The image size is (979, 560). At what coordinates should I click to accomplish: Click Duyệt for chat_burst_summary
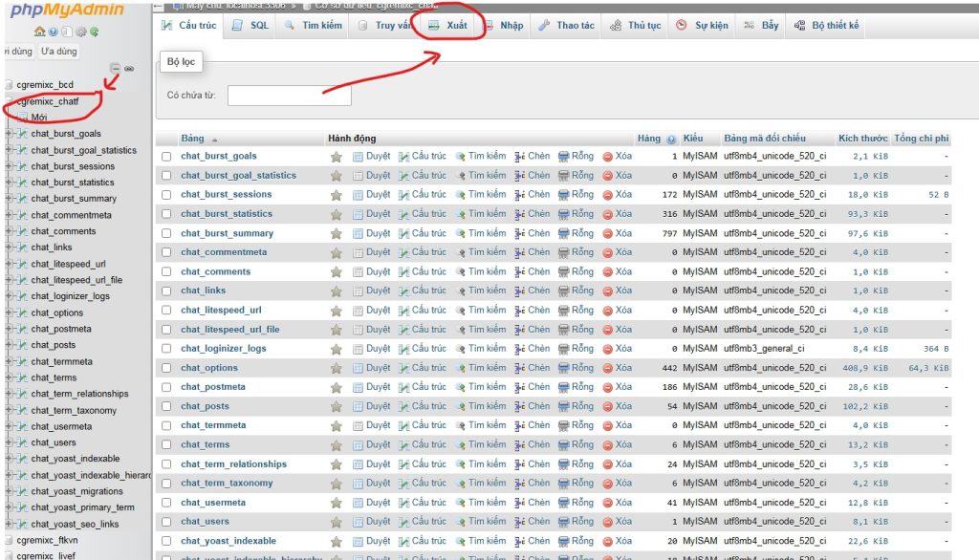point(371,233)
